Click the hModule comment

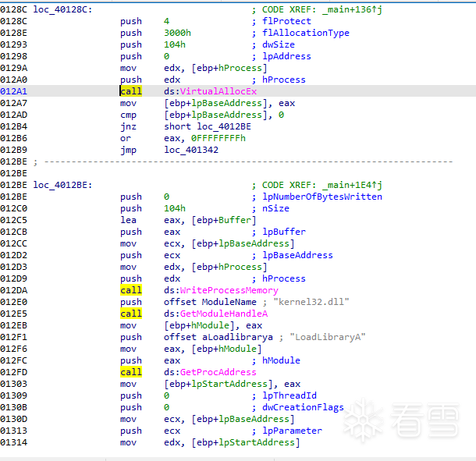[x=281, y=360]
